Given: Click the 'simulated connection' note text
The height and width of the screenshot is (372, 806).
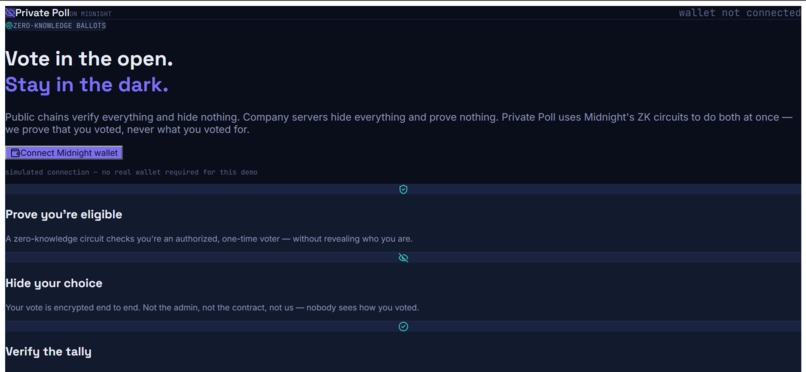Looking at the screenshot, I should [131, 172].
